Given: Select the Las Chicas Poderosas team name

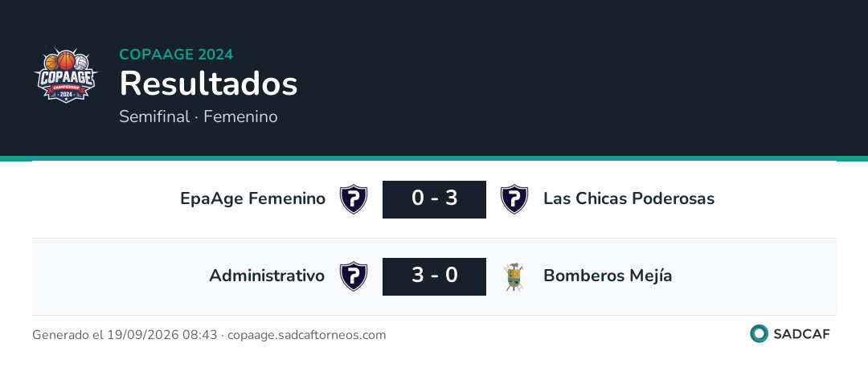Looking at the screenshot, I should pyautogui.click(x=628, y=198).
